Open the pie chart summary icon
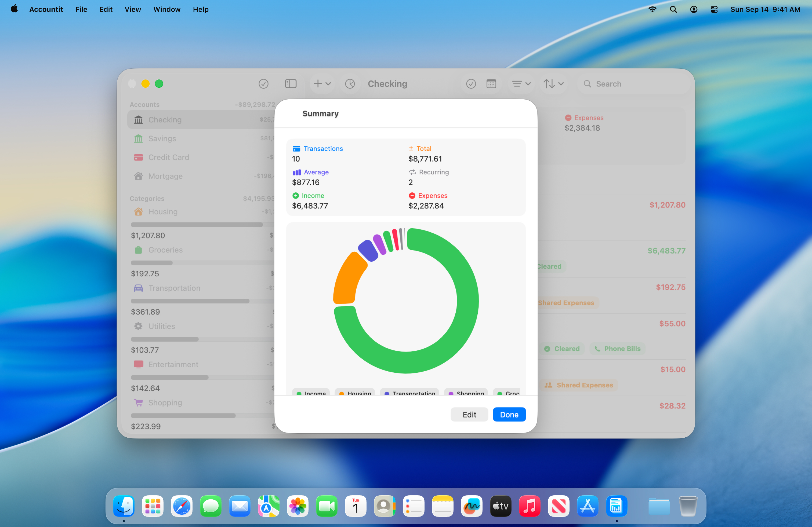 350,83
